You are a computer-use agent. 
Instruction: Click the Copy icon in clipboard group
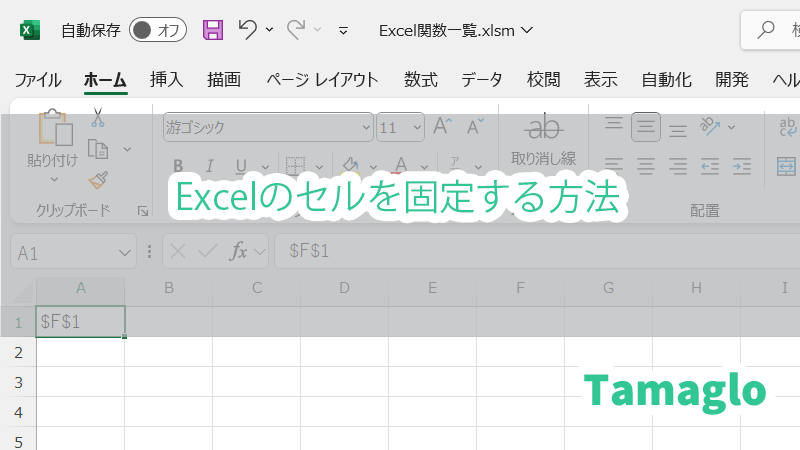point(98,149)
